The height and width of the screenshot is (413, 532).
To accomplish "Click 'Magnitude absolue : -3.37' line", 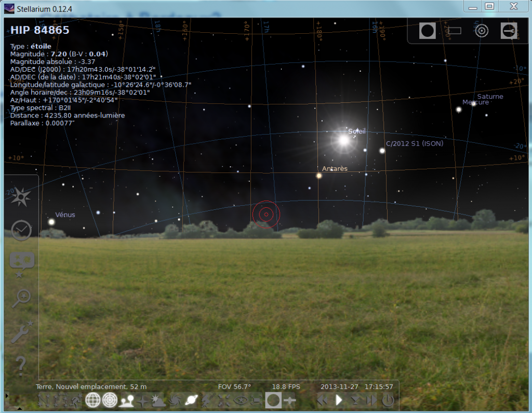I will (52, 62).
